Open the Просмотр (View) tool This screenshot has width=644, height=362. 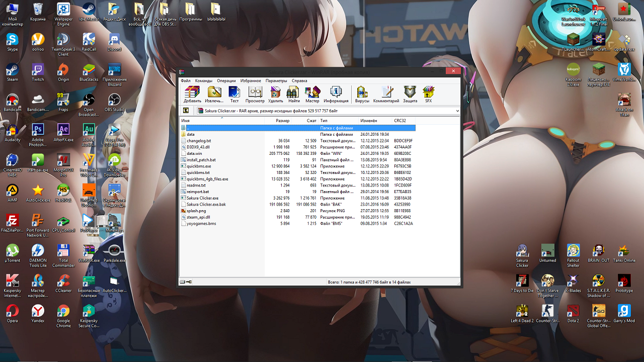click(x=255, y=94)
